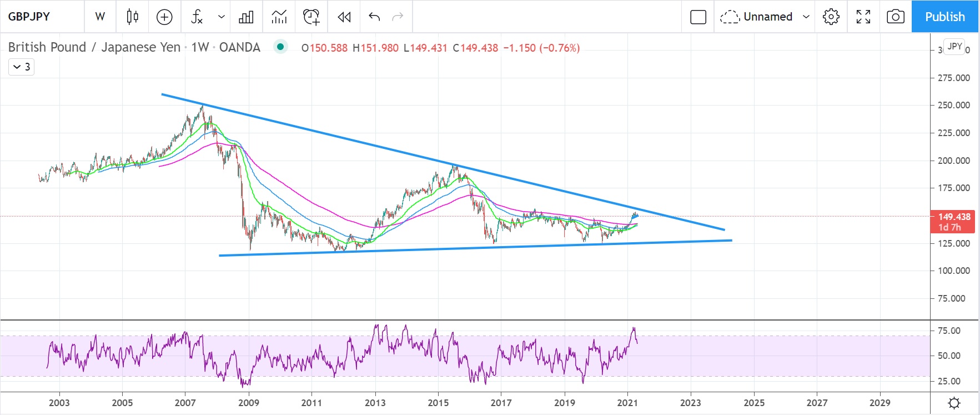The width and height of the screenshot is (980, 415).
Task: Click the 200.000 price scale label
Action: (x=953, y=161)
